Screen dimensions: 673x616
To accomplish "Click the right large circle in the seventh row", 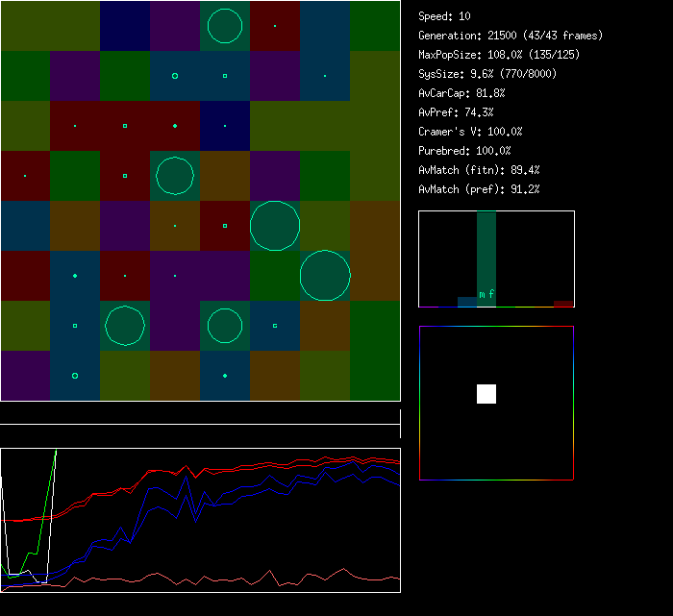I will click(x=225, y=326).
